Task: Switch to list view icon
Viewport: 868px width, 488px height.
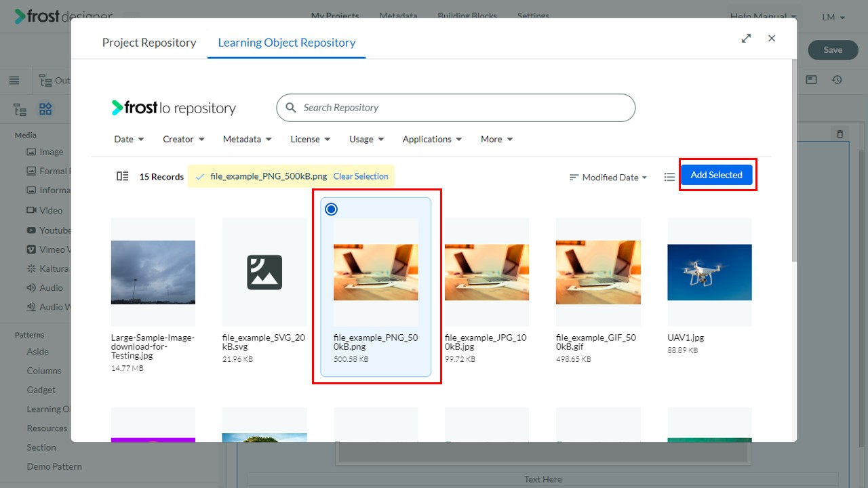Action: pos(669,177)
